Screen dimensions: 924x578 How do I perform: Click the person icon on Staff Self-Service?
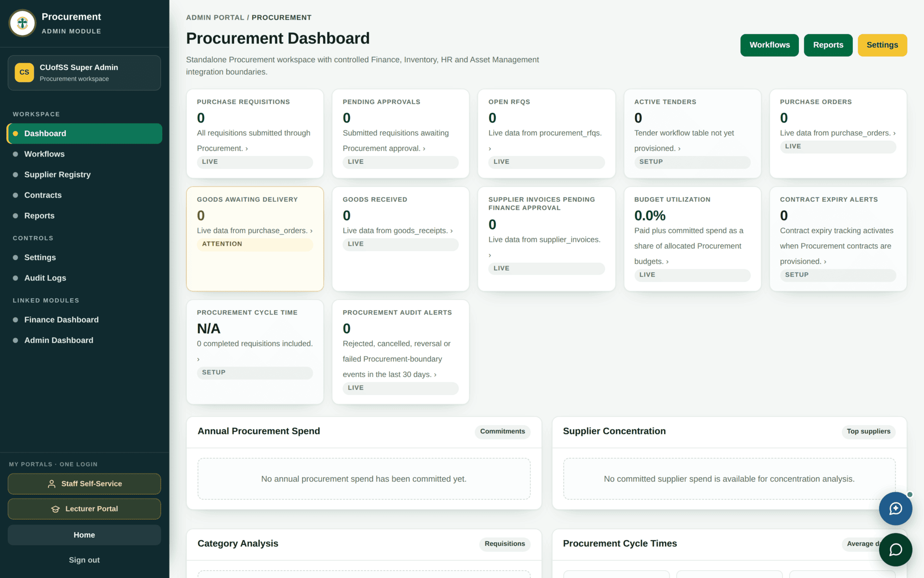(x=51, y=484)
